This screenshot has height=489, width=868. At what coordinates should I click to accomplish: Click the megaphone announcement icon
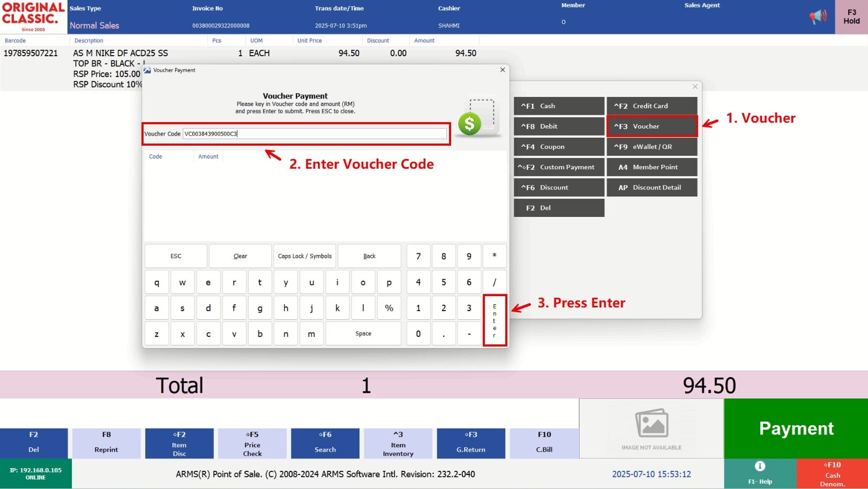pos(818,17)
